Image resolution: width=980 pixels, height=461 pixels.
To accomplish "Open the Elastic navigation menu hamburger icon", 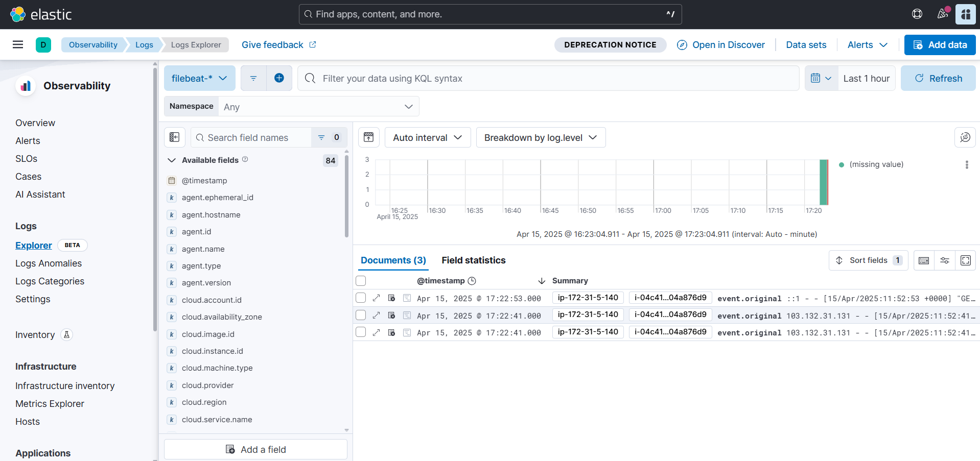I will tap(18, 44).
